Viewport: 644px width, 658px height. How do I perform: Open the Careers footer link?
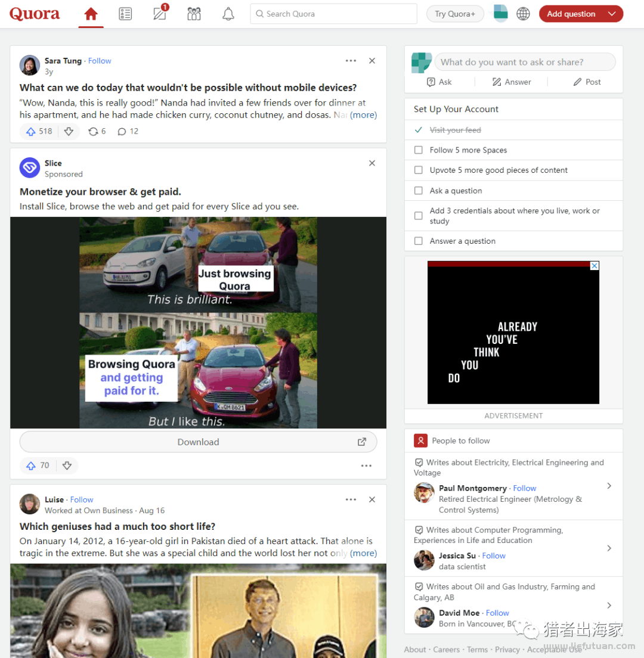[446, 650]
